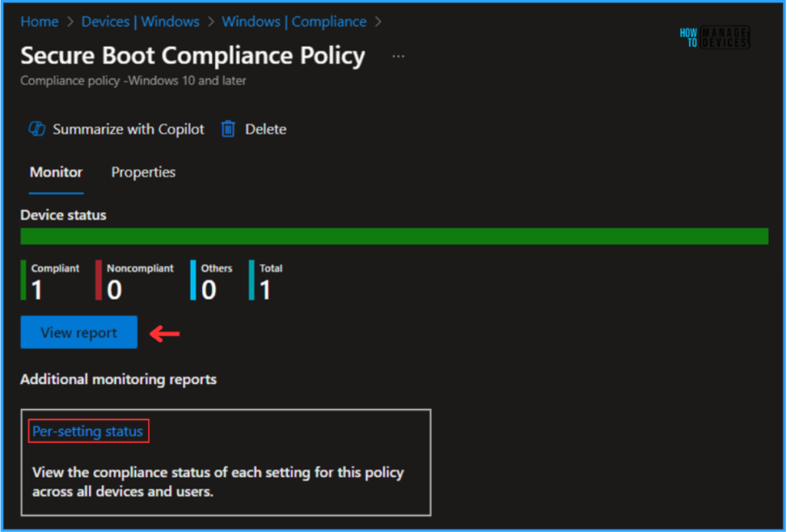Viewport: 786px width, 532px height.
Task: Navigate to Windows | Compliance breadcrumb
Action: 294,21
